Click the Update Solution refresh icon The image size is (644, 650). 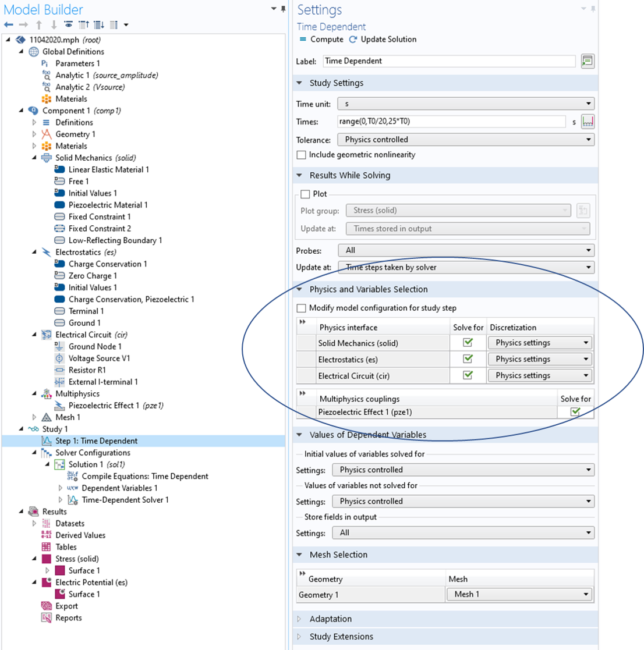[x=353, y=40]
